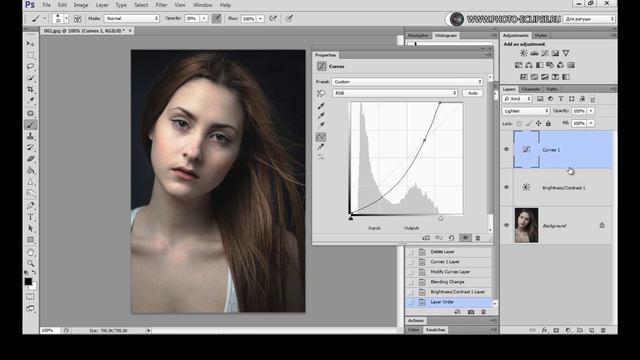The image size is (640, 360).
Task: Click the white point slider under curve graph
Action: (x=440, y=218)
